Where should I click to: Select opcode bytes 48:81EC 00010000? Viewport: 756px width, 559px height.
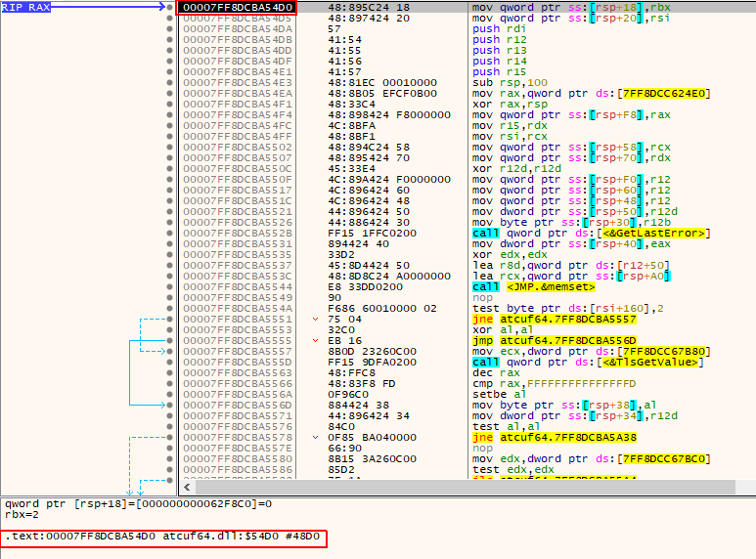[382, 82]
